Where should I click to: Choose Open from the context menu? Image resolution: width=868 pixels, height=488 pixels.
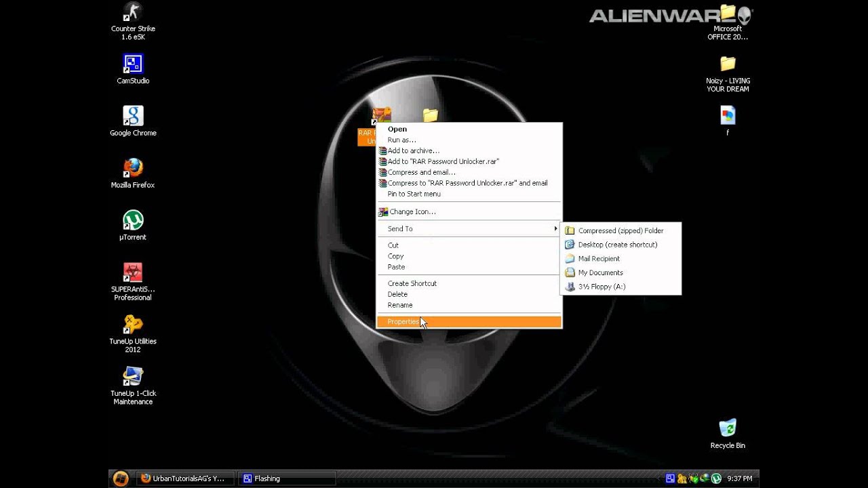tap(469, 129)
